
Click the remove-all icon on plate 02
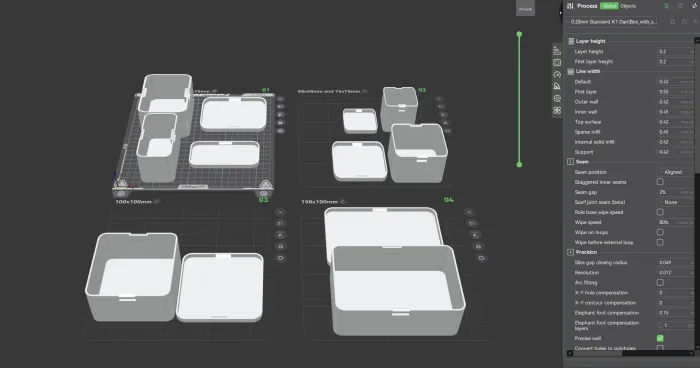[x=439, y=99]
